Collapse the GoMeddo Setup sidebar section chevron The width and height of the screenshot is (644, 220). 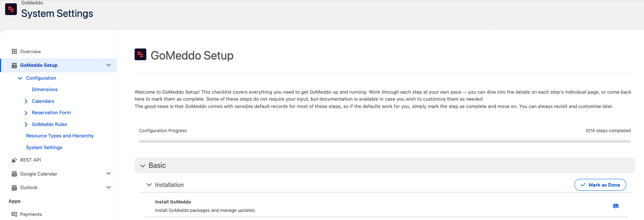[109, 65]
